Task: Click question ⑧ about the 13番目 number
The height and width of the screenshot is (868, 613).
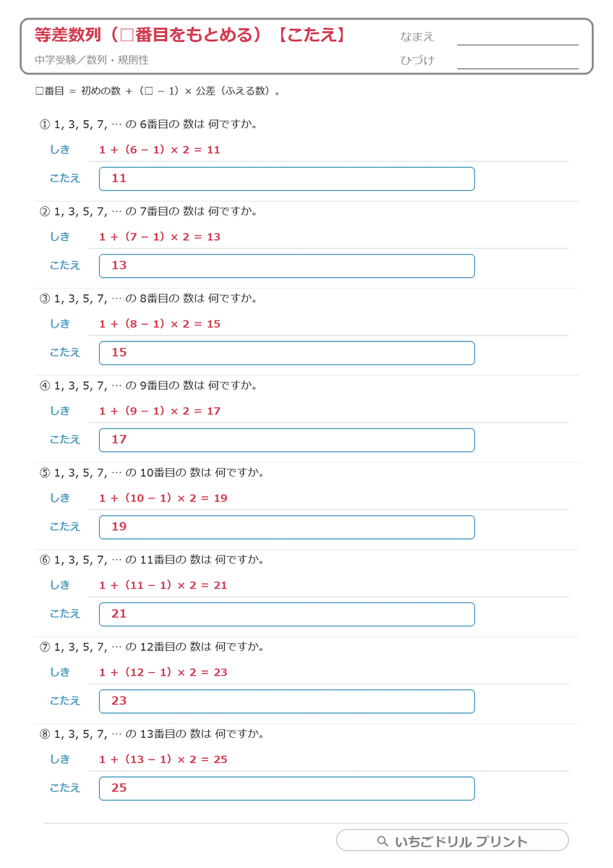Action: [152, 733]
